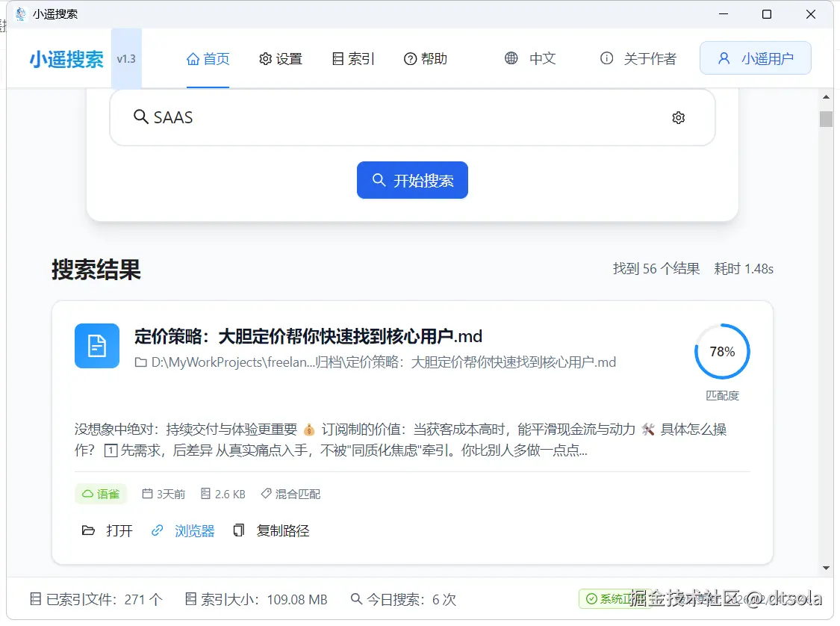Click the cloud icon in 语雀 tag
This screenshot has height=626, width=840.
87,494
